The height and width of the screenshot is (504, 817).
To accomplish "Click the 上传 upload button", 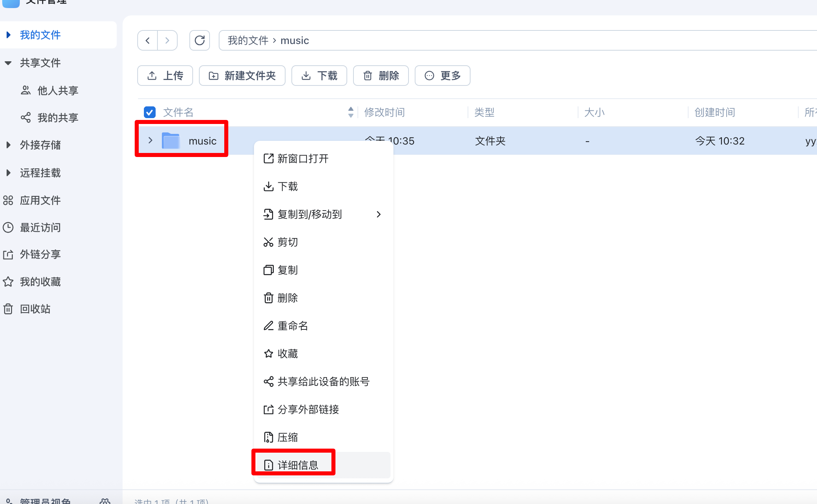I will [x=165, y=76].
